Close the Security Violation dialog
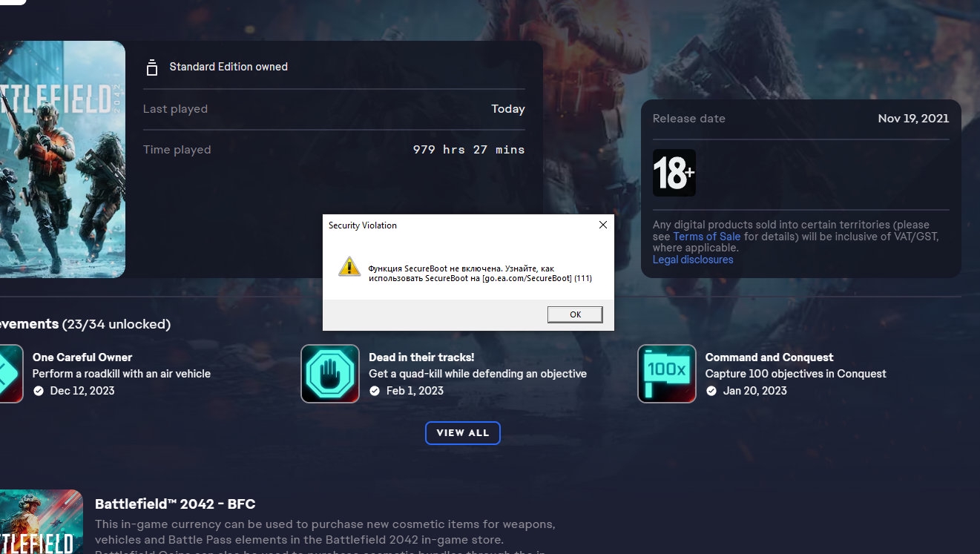The width and height of the screenshot is (980, 554). tap(602, 225)
